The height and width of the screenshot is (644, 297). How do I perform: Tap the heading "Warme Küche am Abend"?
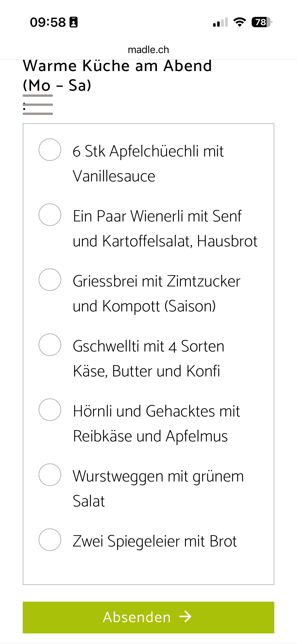(x=117, y=66)
